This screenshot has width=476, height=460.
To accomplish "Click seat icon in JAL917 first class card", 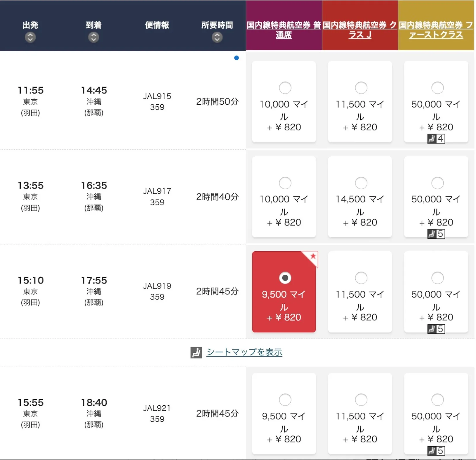I will pyautogui.click(x=432, y=234).
